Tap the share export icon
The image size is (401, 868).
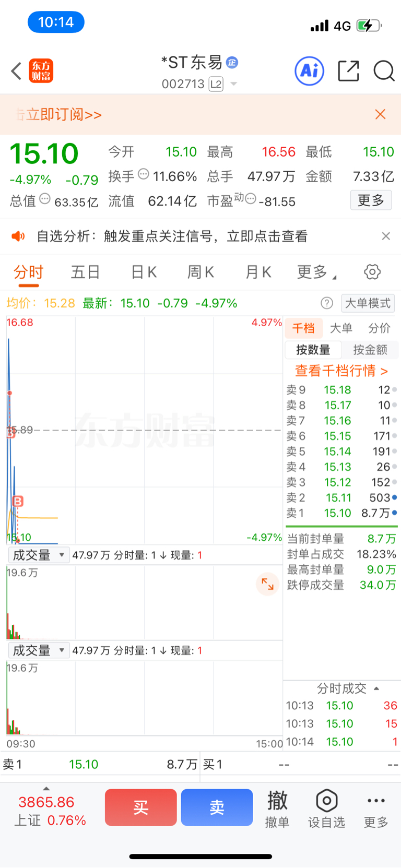348,71
